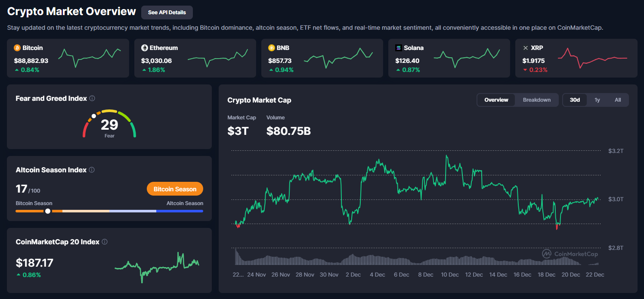Open the Fear and Greed Index info icon
The width and height of the screenshot is (644, 299).
92,98
